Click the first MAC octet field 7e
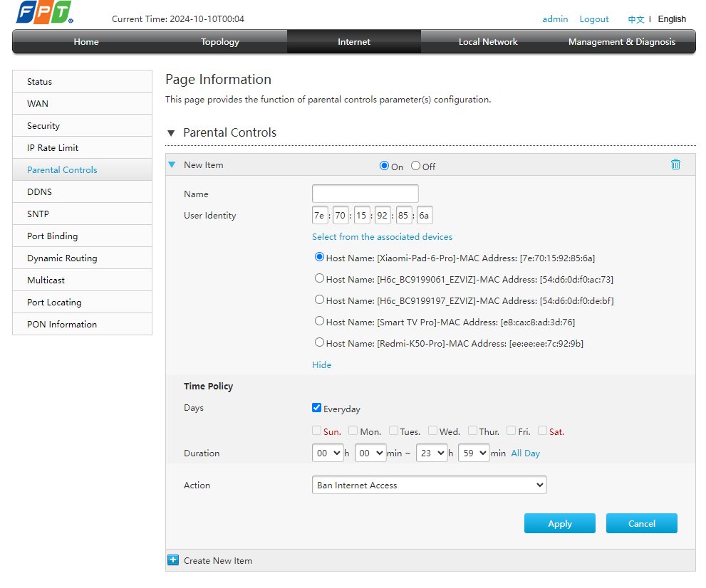 pos(320,215)
